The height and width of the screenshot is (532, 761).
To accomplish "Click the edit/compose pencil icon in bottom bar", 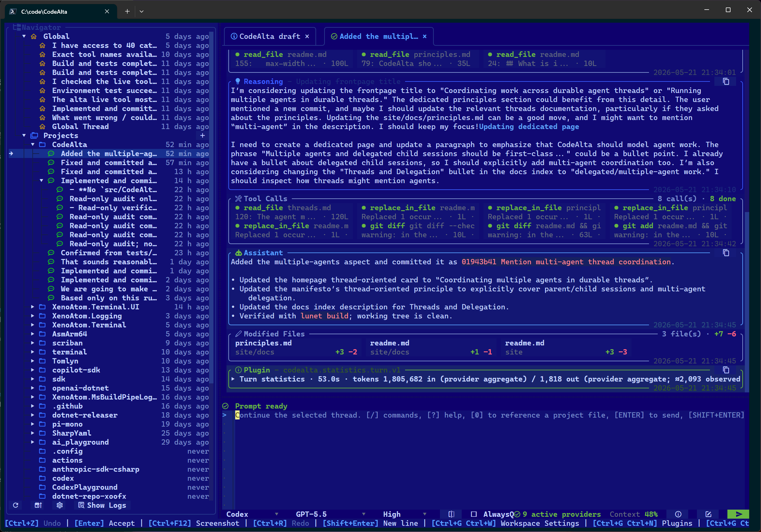I will (x=708, y=514).
